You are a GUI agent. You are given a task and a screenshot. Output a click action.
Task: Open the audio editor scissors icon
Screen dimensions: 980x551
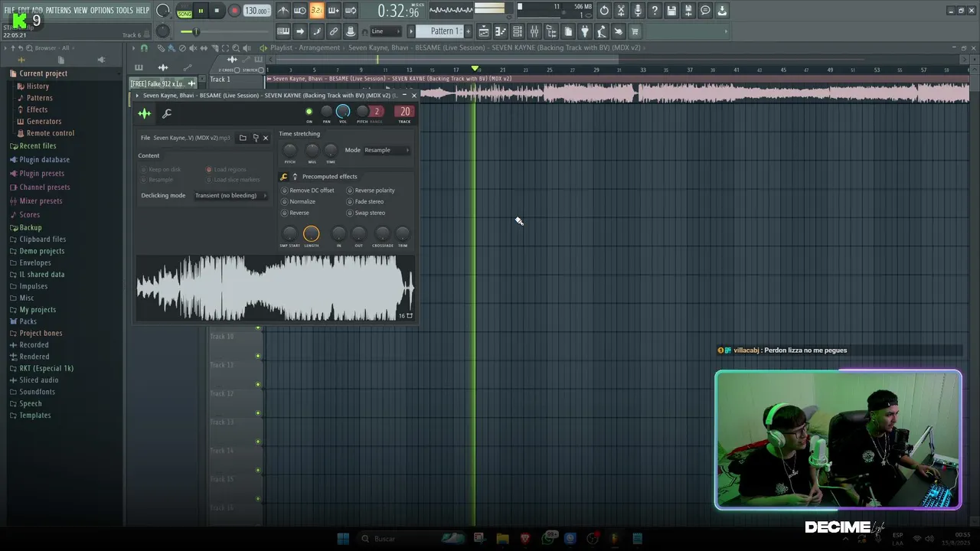[621, 11]
